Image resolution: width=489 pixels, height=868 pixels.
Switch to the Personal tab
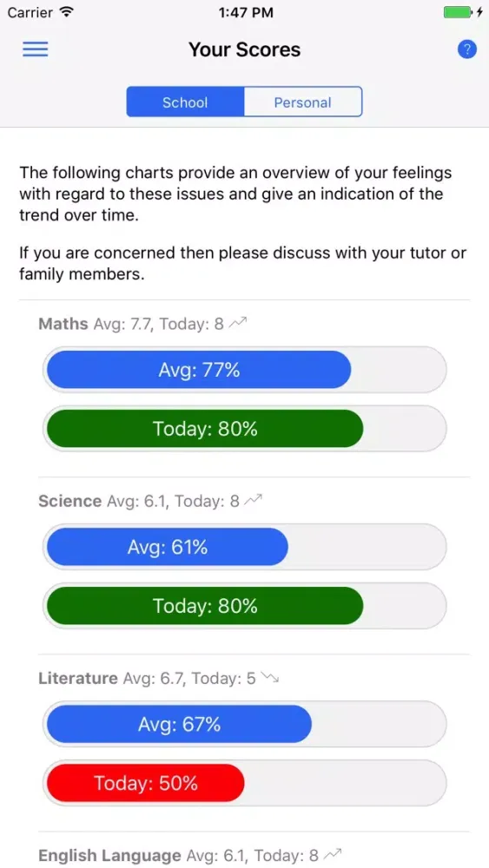pyautogui.click(x=303, y=102)
